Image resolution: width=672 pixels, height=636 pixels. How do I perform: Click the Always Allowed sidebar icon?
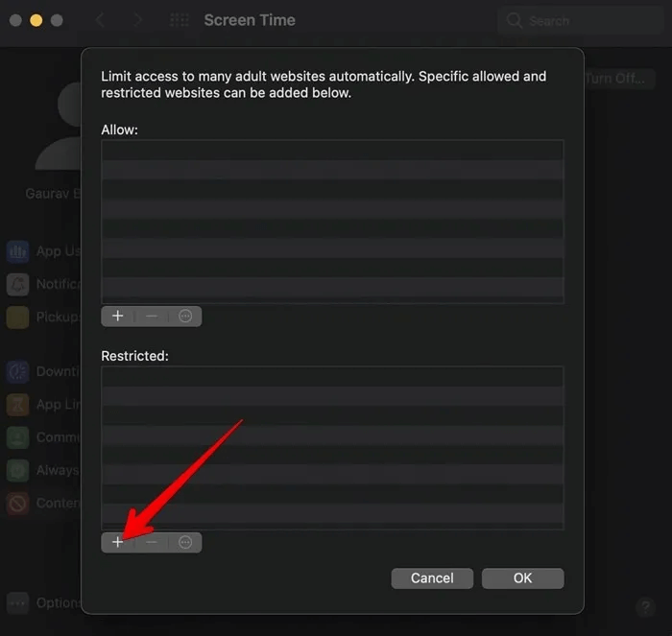[17, 470]
